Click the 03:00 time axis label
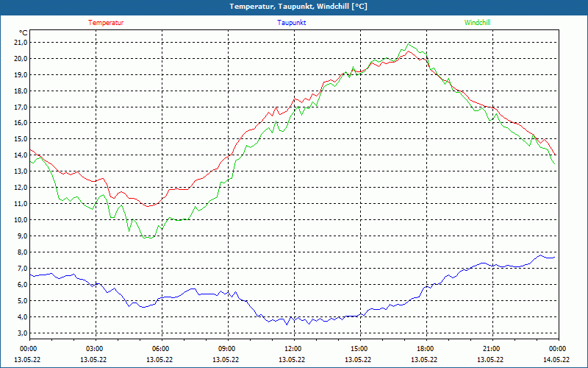This screenshot has height=368, width=588. pos(96,349)
